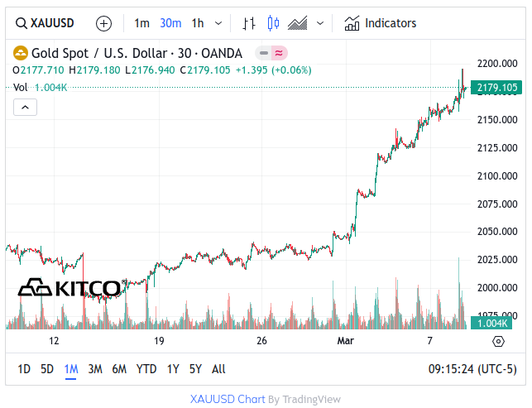Image resolution: width=532 pixels, height=408 pixels.
Task: Switch to the 1h interval
Action: [x=198, y=23]
